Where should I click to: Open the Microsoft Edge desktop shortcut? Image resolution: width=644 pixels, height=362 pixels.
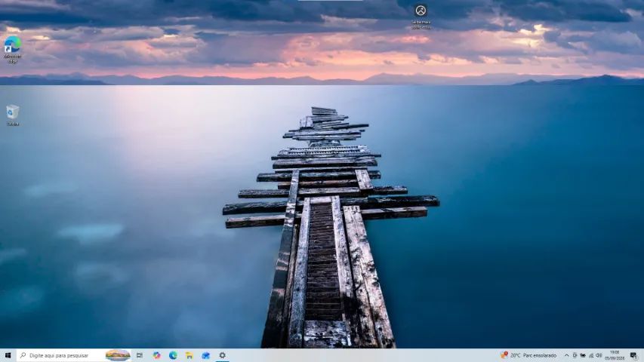pos(13,49)
